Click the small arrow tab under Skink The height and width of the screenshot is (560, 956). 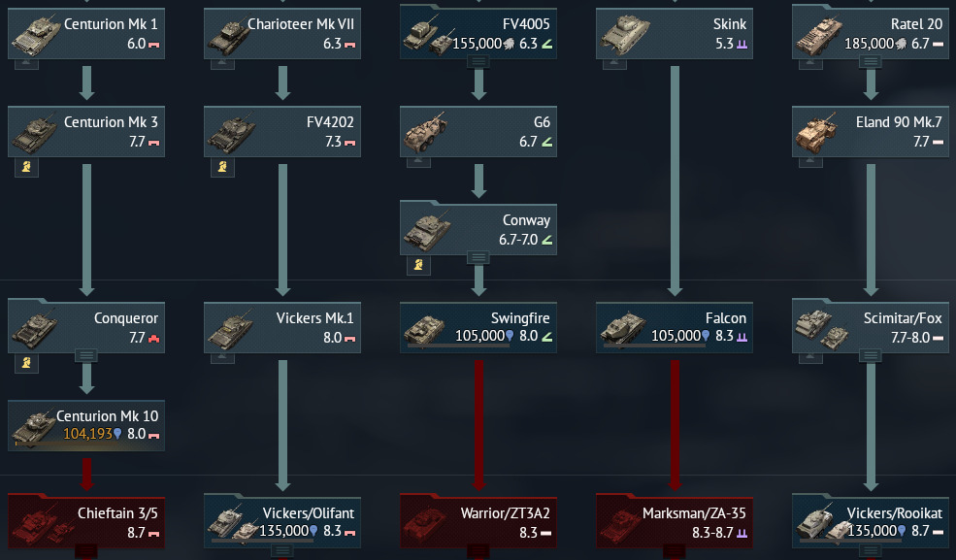pos(614,63)
